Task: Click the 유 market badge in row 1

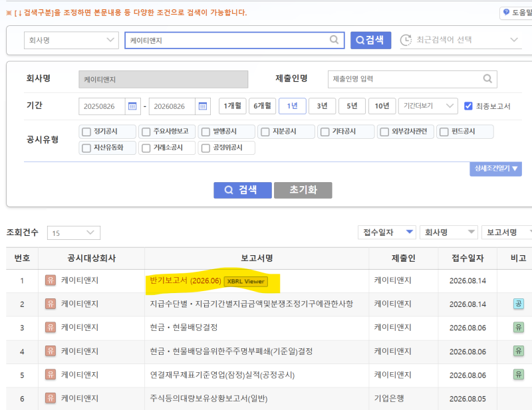Action: (x=51, y=280)
